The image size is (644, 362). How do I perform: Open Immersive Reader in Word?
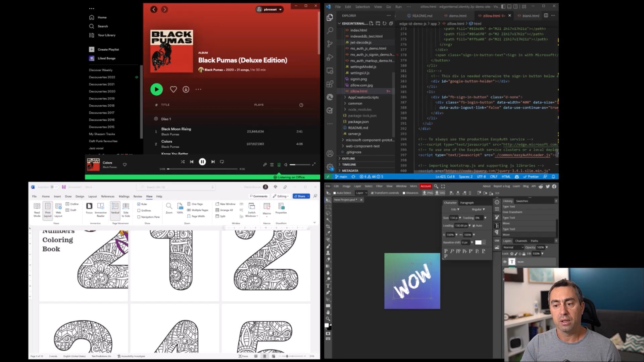point(100,210)
